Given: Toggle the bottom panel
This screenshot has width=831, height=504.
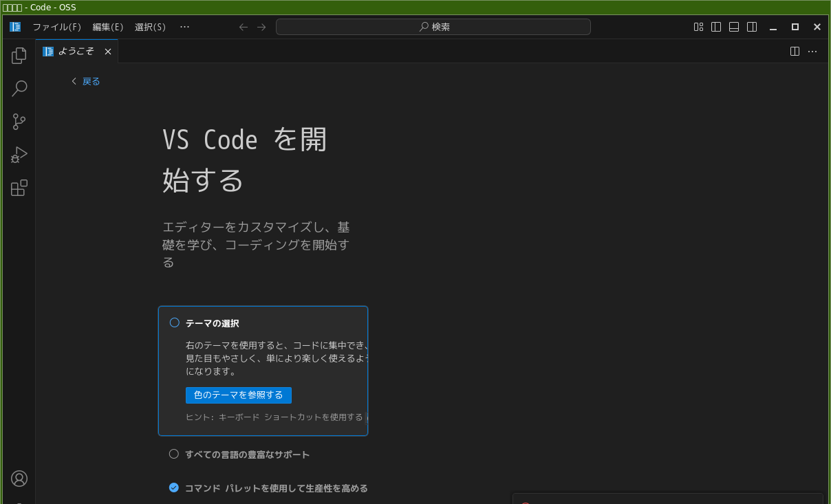Looking at the screenshot, I should 734,27.
